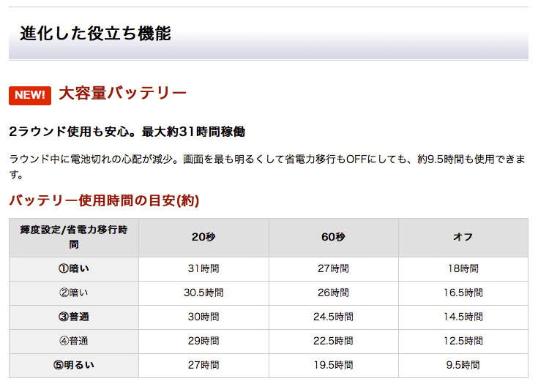Click the バッテリー使用時間の目安(約) table title
Image resolution: width=549 pixels, height=392 pixels.
[103, 200]
